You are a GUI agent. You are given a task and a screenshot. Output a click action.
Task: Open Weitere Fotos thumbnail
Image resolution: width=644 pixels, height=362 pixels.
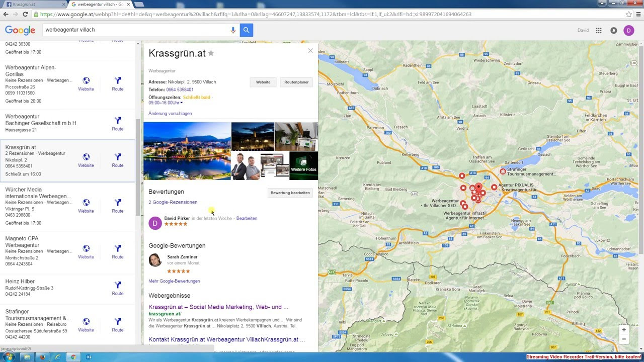[303, 166]
